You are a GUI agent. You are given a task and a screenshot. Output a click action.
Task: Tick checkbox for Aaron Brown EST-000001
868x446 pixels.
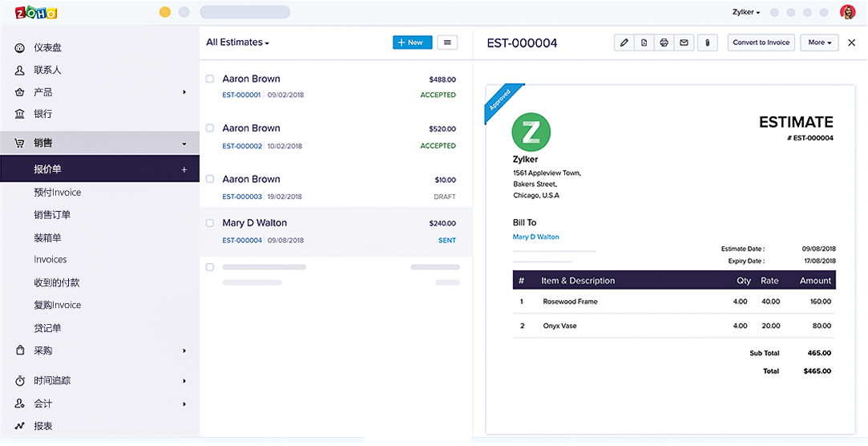click(x=210, y=79)
